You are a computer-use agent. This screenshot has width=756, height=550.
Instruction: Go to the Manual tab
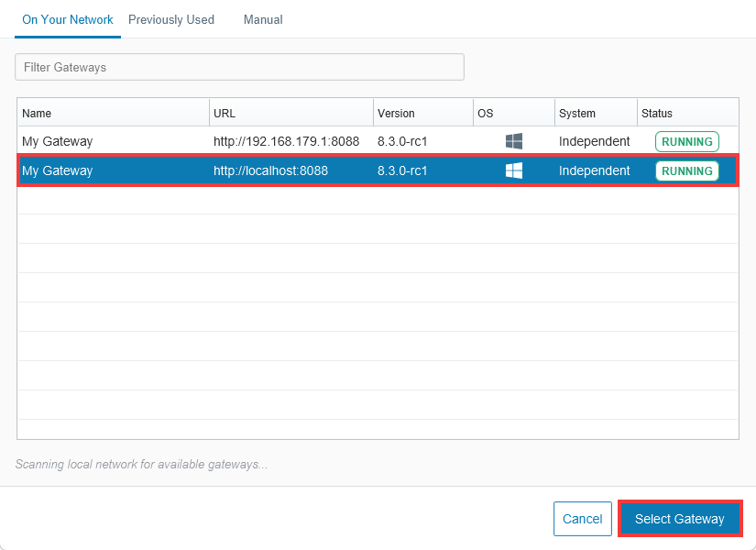point(263,20)
